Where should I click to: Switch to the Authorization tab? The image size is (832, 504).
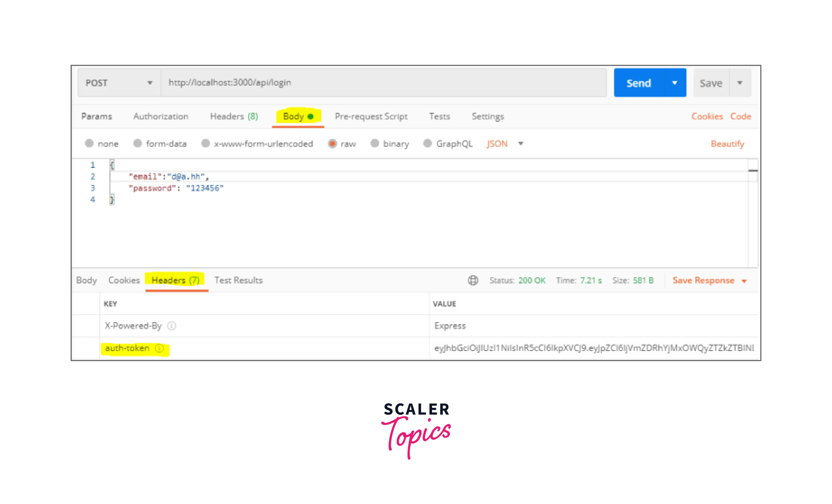pos(161,116)
